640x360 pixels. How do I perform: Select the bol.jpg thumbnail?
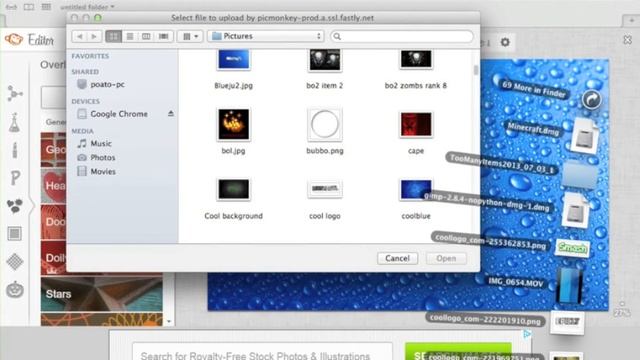point(233,124)
